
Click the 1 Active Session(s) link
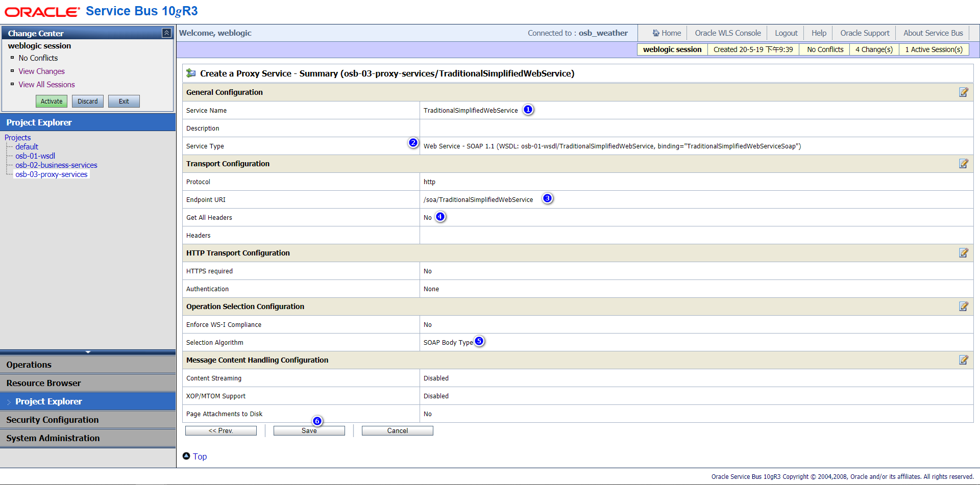934,49
